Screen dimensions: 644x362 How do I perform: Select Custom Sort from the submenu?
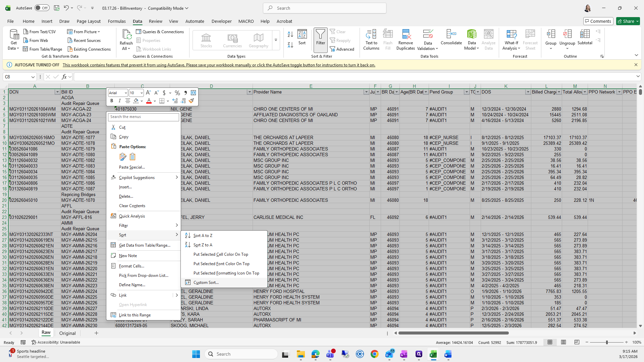206,283
